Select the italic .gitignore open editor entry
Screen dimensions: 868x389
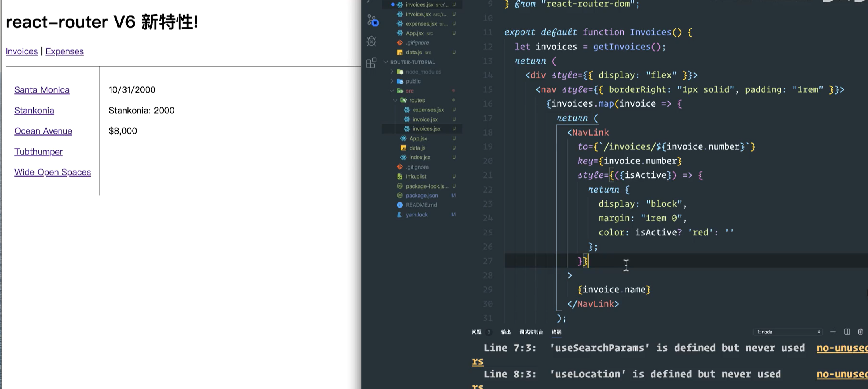point(422,43)
